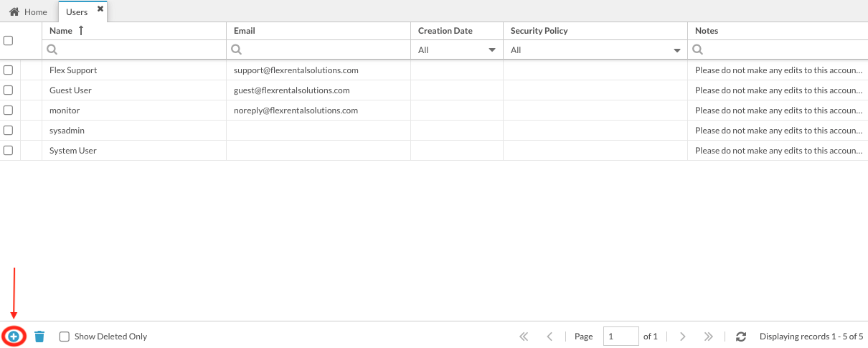Select the monitor name cell
The width and height of the screenshot is (868, 348).
click(134, 110)
